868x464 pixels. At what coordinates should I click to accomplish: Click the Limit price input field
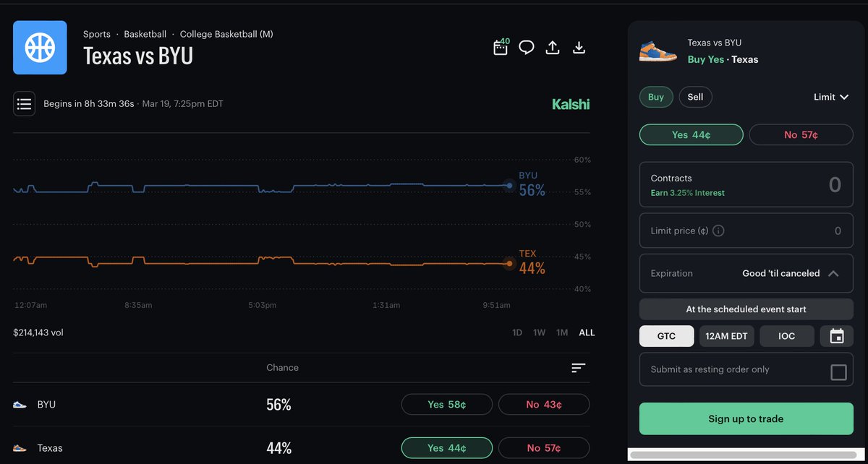pyautogui.click(x=746, y=231)
